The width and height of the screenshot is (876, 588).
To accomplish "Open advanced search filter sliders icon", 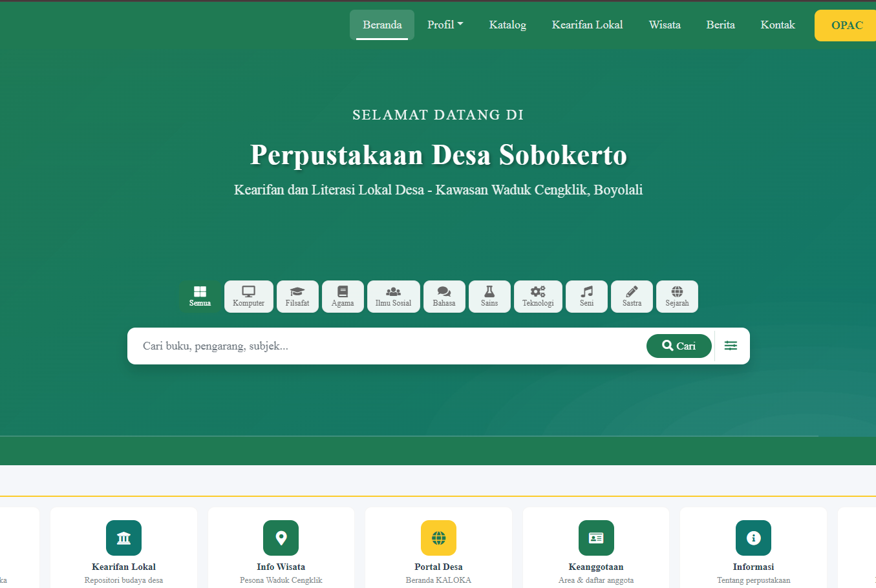I will coord(731,346).
